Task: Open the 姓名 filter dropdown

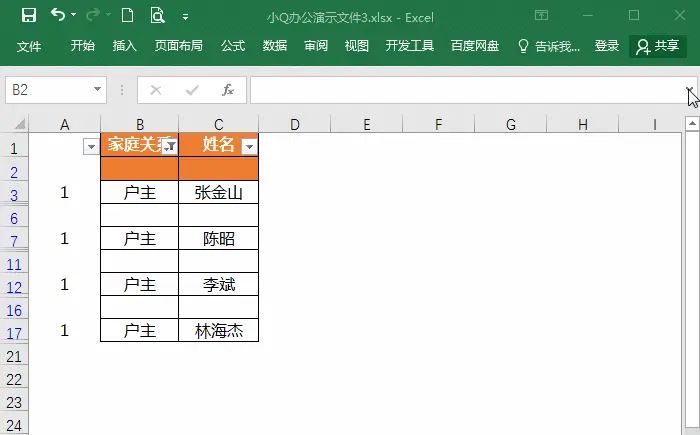Action: [x=250, y=146]
